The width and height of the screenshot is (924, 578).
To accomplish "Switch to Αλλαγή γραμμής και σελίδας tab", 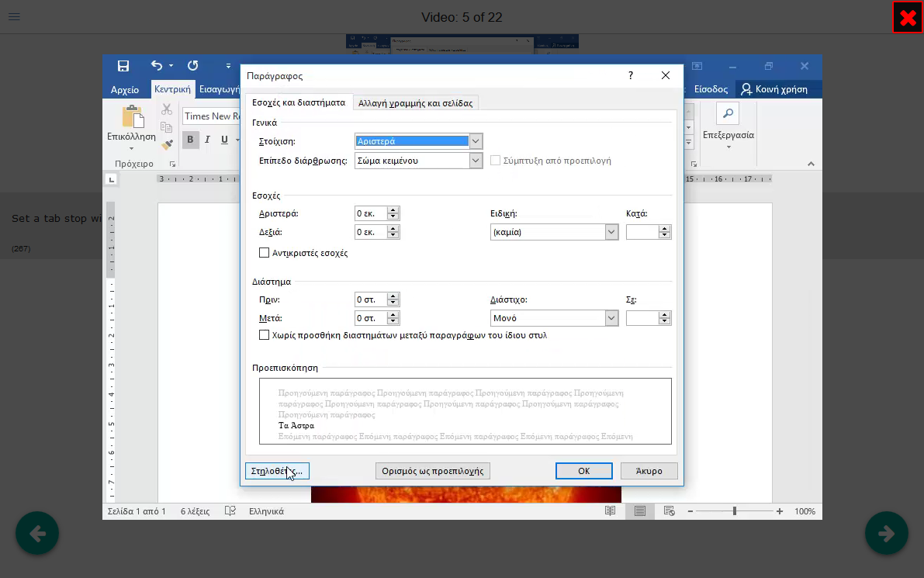I will 415,103.
